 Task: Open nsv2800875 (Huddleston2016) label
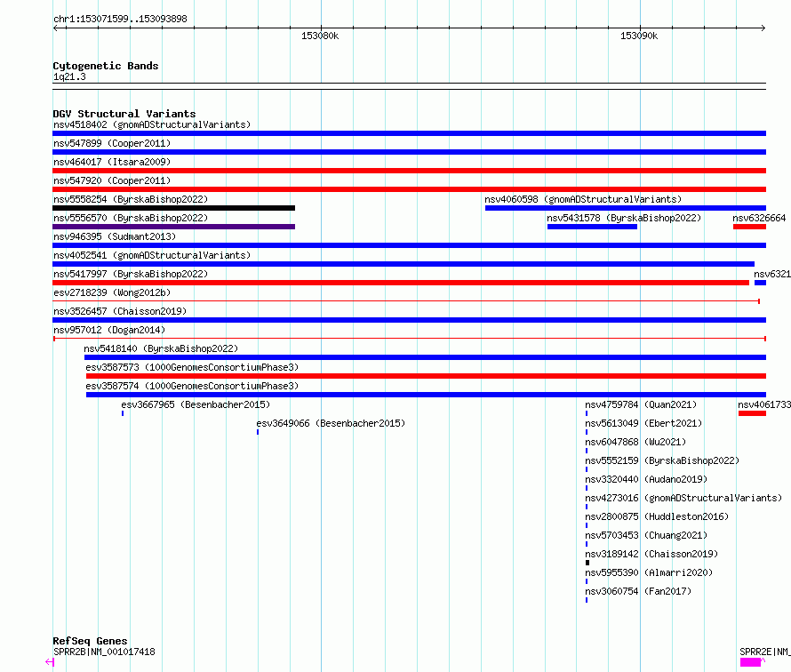click(657, 516)
